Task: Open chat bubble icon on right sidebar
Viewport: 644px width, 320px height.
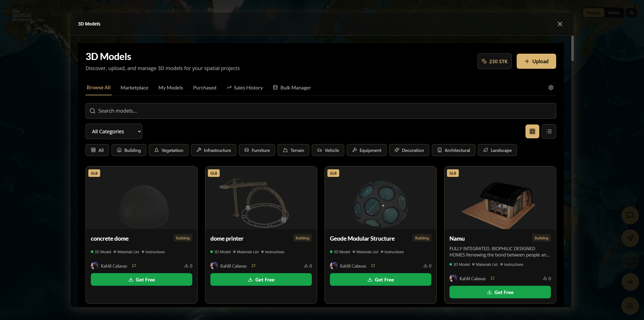Action: click(630, 215)
